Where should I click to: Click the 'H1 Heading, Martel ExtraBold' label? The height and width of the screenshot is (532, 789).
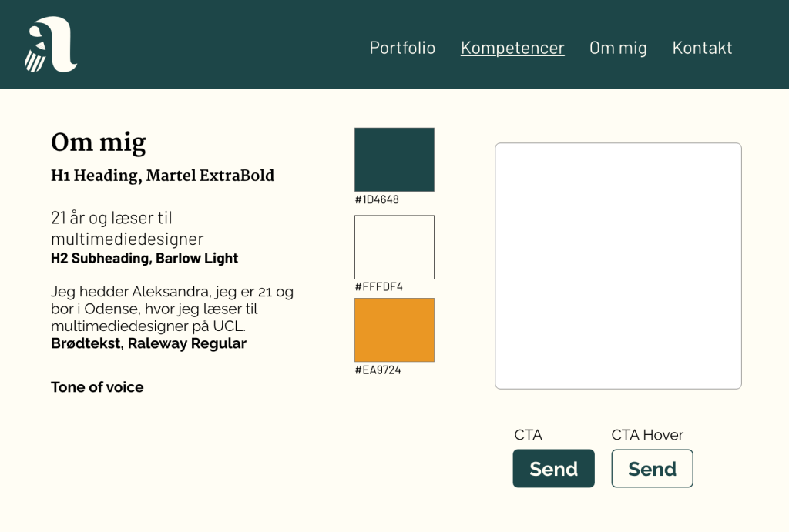(x=163, y=176)
